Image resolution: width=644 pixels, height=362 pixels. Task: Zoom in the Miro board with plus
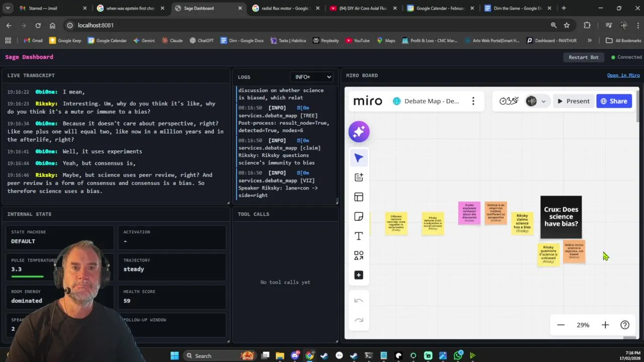605,325
